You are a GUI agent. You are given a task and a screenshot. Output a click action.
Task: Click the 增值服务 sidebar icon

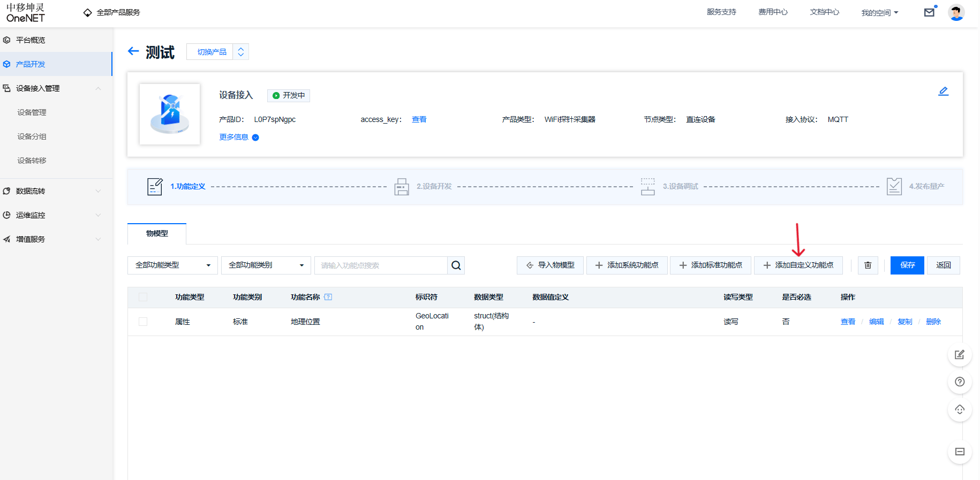point(6,239)
